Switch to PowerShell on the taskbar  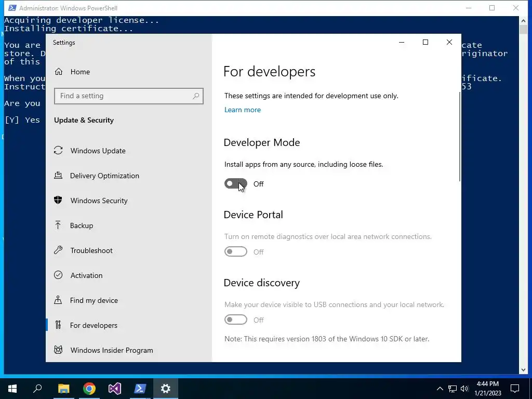(140, 389)
